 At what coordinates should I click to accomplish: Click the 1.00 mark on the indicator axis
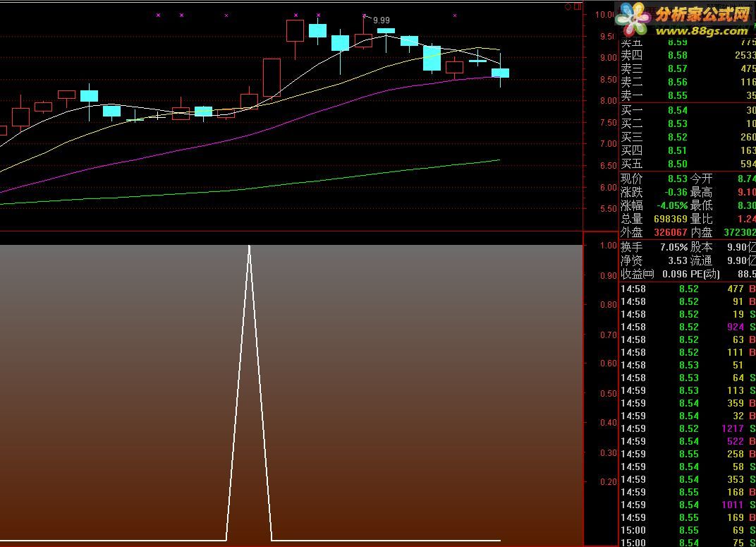click(x=608, y=246)
